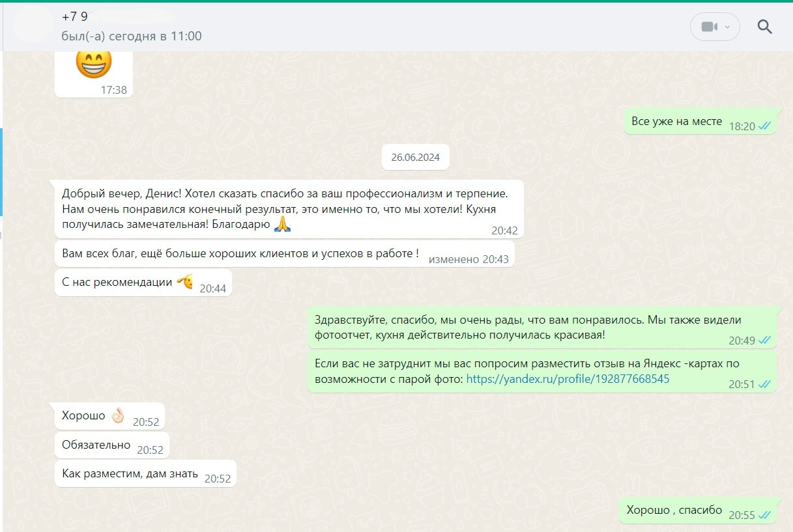Open search in chat with magnifier icon
This screenshot has height=532, width=793.
[x=765, y=27]
